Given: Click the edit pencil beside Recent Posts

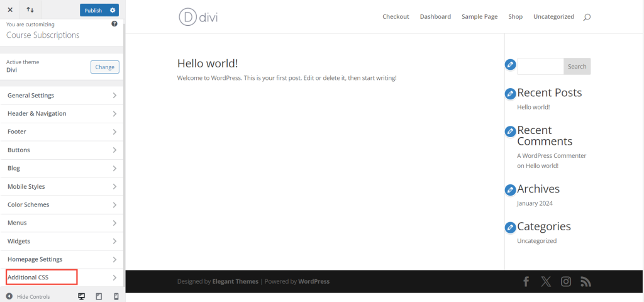Looking at the screenshot, I should click(x=510, y=94).
